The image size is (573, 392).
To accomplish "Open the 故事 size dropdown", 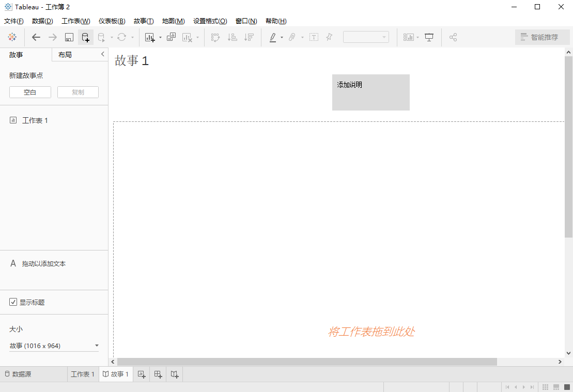I will pyautogui.click(x=96, y=346).
